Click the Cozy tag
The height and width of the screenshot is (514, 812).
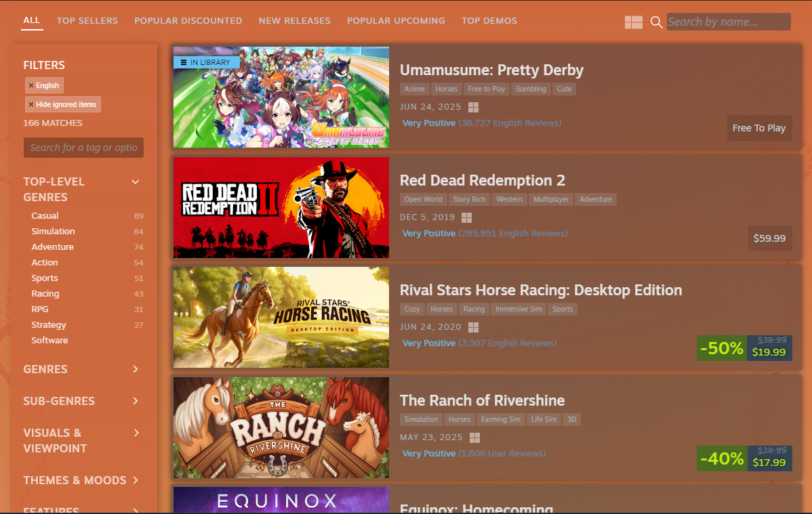[412, 309]
